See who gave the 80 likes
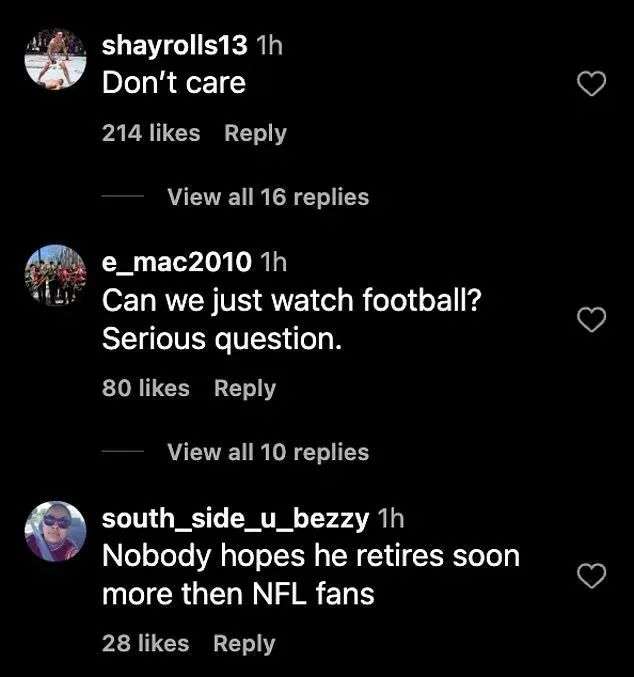Screen dimensions: 634x677 click(146, 388)
